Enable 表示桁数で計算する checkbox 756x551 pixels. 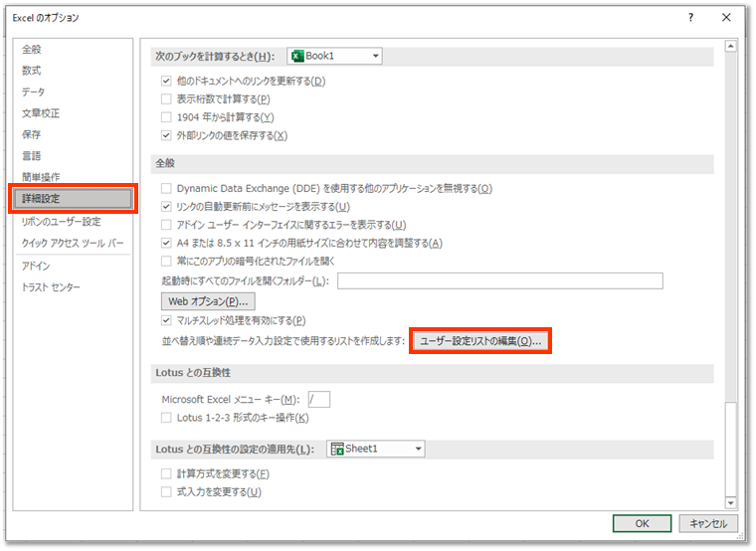166,99
